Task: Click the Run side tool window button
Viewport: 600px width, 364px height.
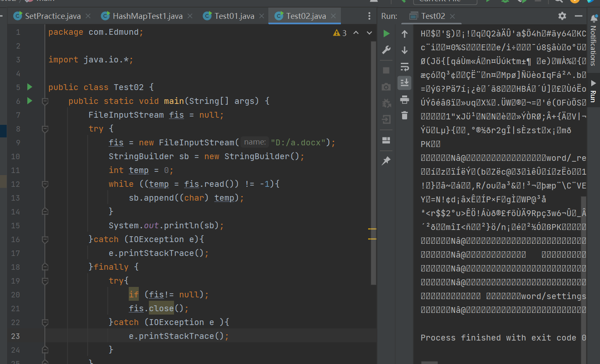Action: (x=593, y=91)
